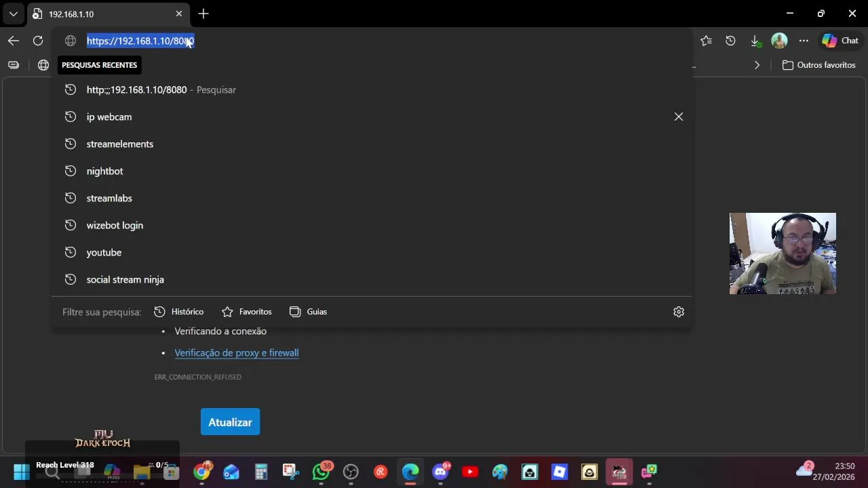Open YouTube app from taskbar
The width and height of the screenshot is (868, 488).
coord(470,472)
